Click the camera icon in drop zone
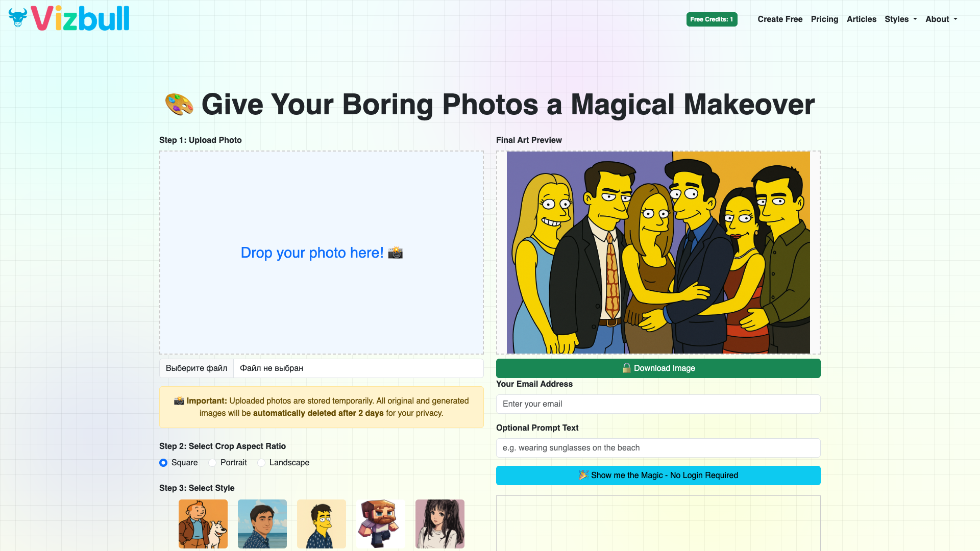 (x=395, y=253)
